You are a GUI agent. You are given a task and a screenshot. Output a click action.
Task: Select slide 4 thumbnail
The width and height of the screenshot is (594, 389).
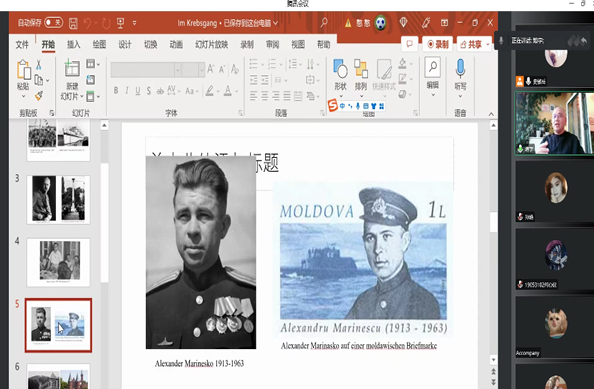(58, 262)
